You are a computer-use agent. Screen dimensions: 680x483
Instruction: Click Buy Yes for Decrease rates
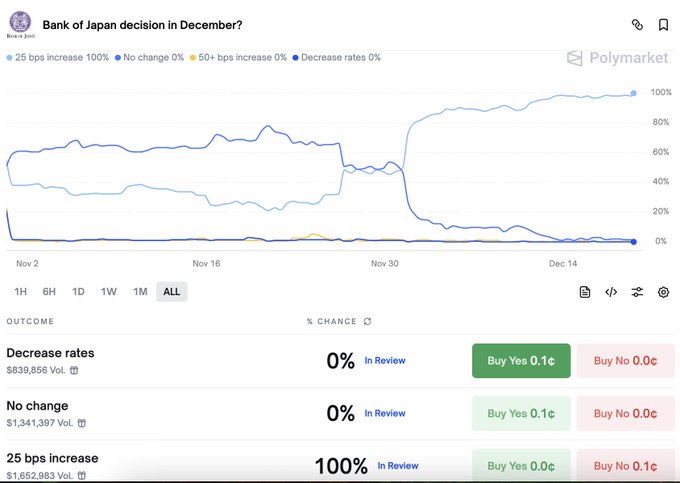pos(521,361)
